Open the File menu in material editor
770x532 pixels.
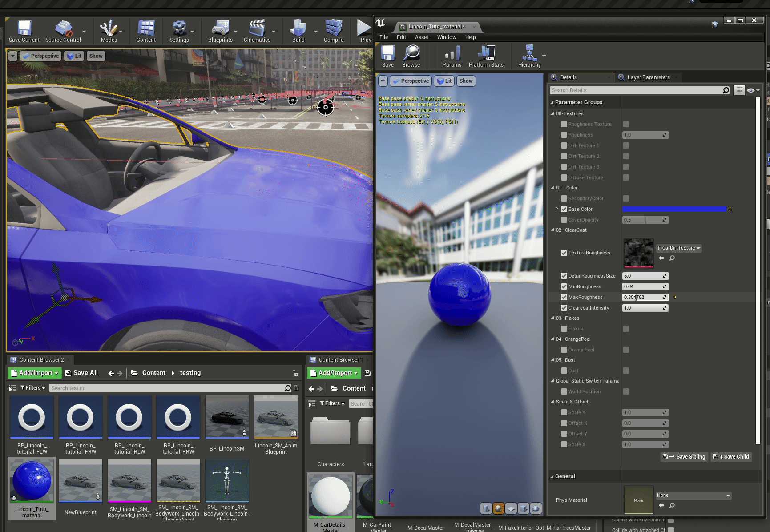[383, 37]
